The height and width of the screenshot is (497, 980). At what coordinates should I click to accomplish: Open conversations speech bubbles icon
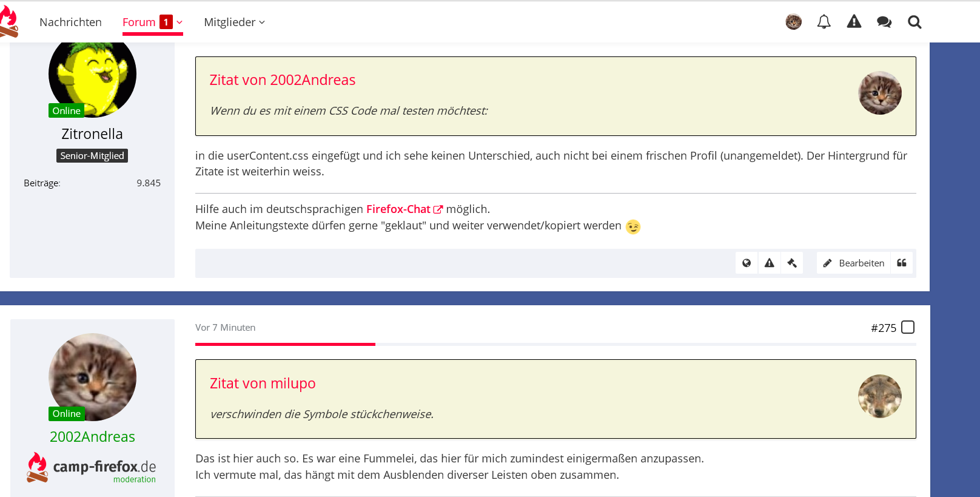click(884, 22)
